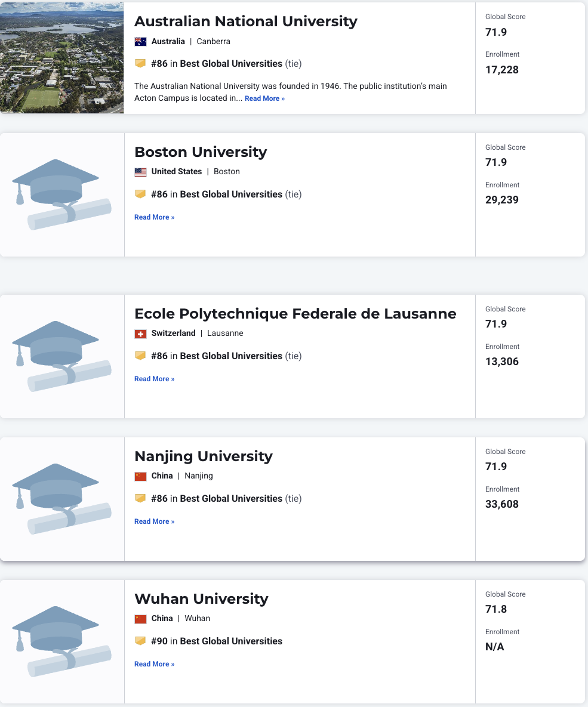
Task: Open the Nanjing University title link
Action: tap(204, 456)
